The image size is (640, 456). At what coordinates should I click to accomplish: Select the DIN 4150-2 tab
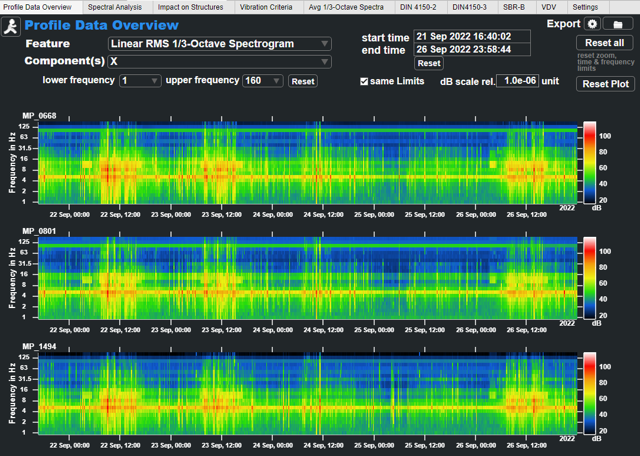pyautogui.click(x=417, y=7)
